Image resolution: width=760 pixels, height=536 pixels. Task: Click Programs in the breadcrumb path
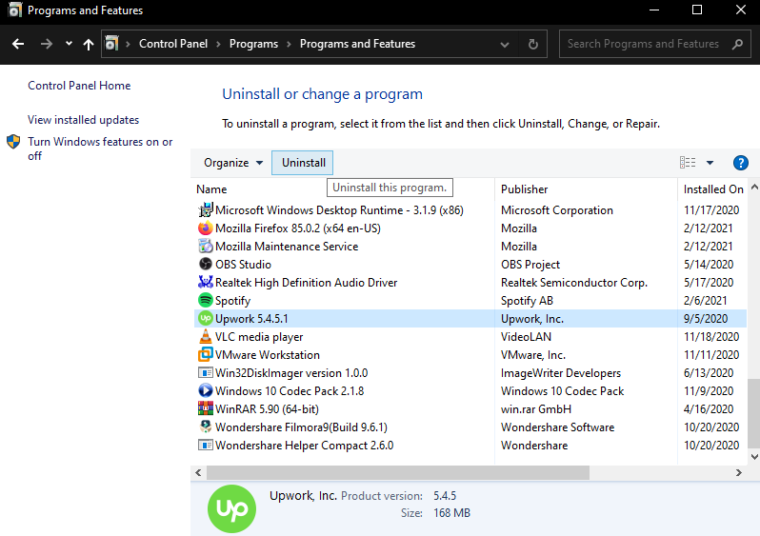pyautogui.click(x=253, y=44)
